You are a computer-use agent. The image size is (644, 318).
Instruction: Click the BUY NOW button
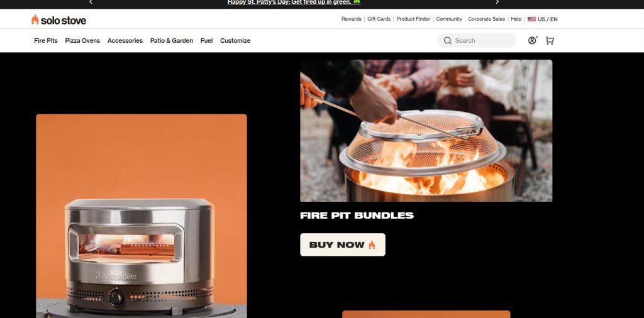pyautogui.click(x=343, y=245)
